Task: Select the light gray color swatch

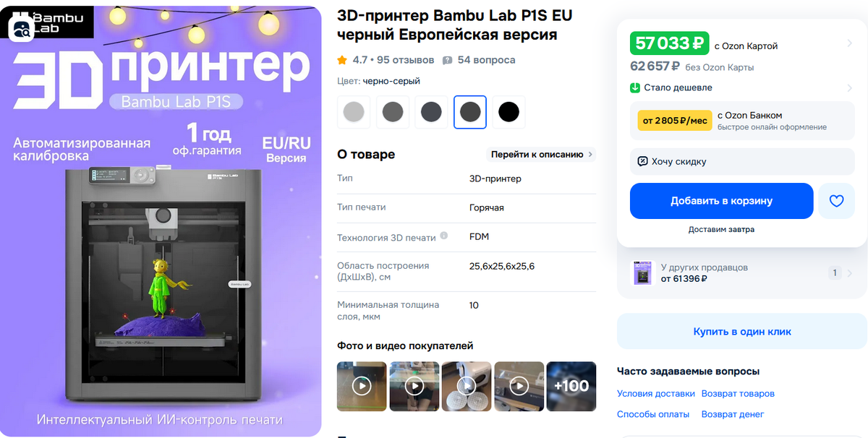Action: pyautogui.click(x=354, y=112)
